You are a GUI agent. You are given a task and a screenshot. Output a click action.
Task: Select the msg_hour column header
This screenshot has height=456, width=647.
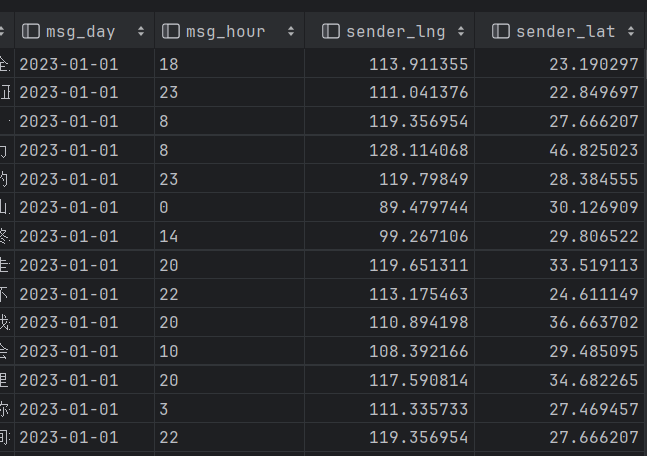(229, 31)
